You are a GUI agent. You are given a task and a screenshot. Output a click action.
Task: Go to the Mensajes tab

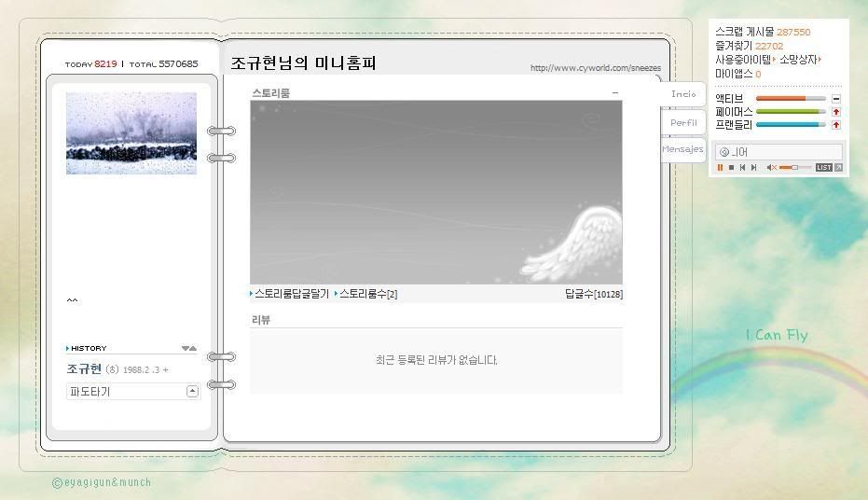tap(682, 149)
